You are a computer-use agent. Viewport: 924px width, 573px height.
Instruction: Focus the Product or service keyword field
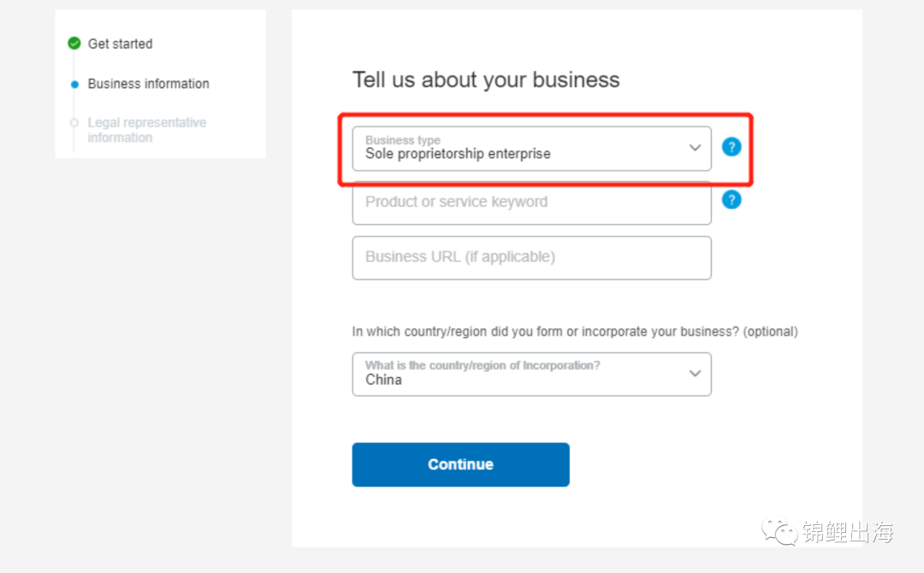530,203
